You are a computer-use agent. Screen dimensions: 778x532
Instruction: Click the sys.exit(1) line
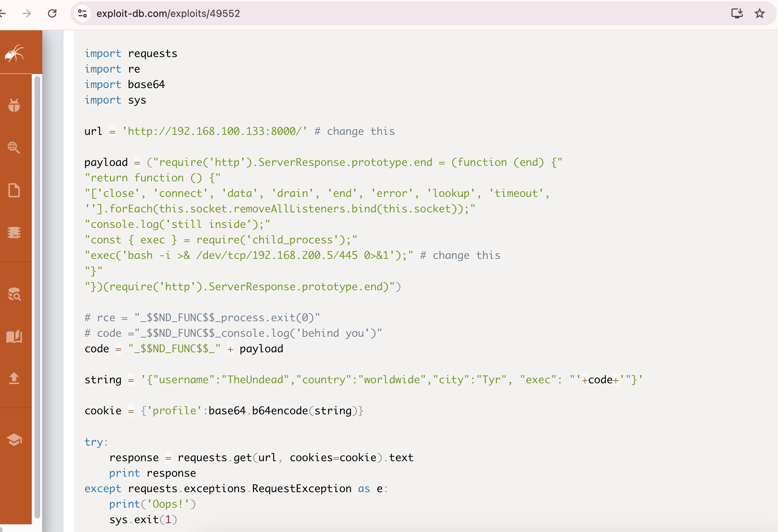[x=143, y=520]
